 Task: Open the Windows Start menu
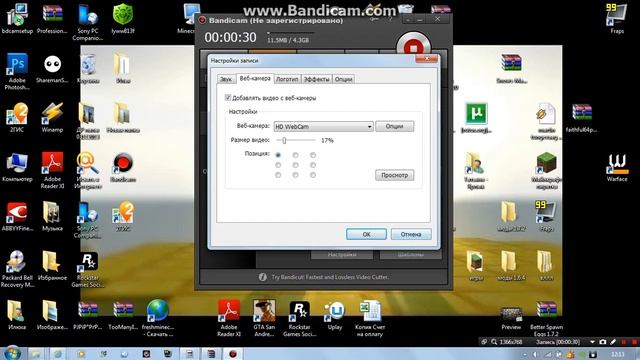(13, 353)
